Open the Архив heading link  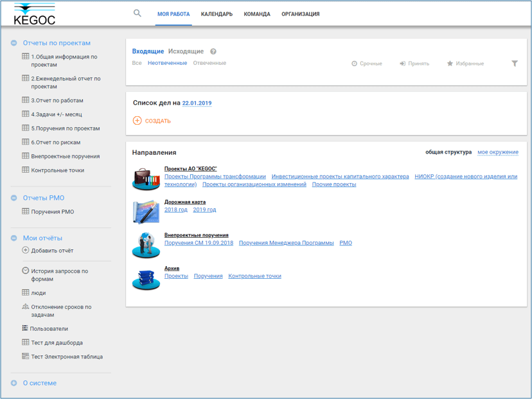click(172, 269)
